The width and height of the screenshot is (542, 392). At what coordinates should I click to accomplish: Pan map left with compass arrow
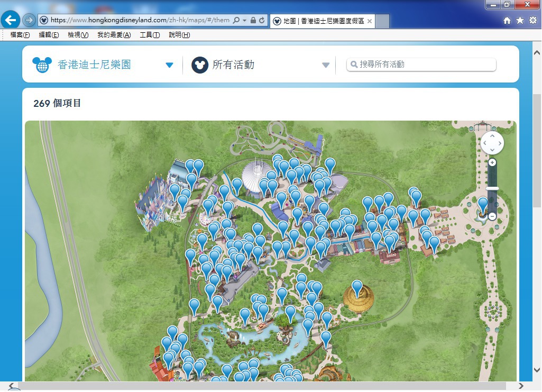[x=485, y=143]
